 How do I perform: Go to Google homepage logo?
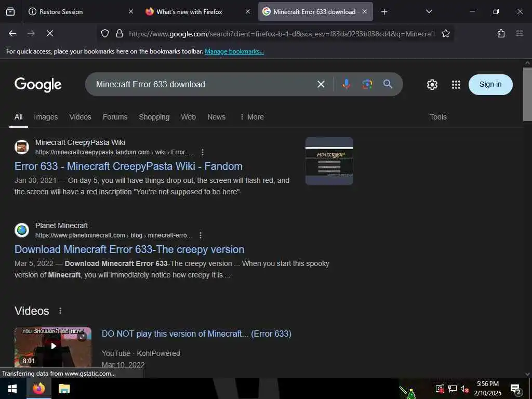pyautogui.click(x=38, y=85)
